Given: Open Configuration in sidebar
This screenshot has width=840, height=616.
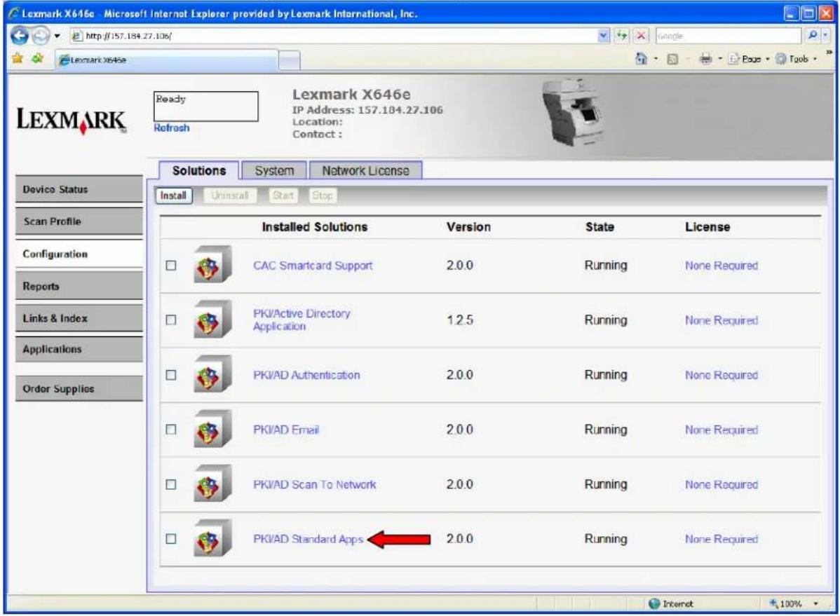Looking at the screenshot, I should [x=79, y=254].
